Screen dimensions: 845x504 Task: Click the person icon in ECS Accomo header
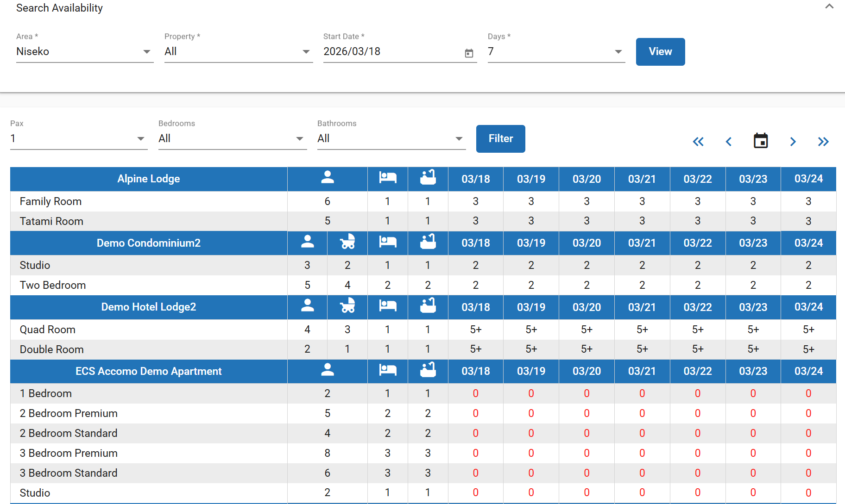(327, 370)
